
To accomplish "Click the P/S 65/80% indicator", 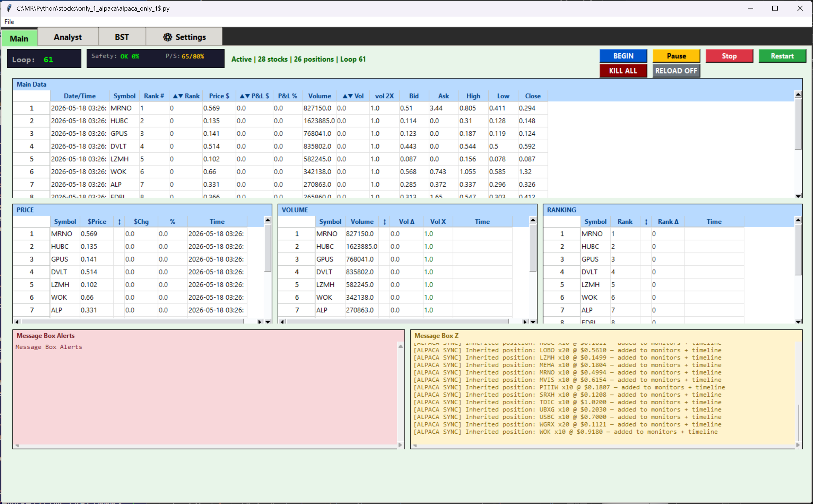I will (185, 56).
